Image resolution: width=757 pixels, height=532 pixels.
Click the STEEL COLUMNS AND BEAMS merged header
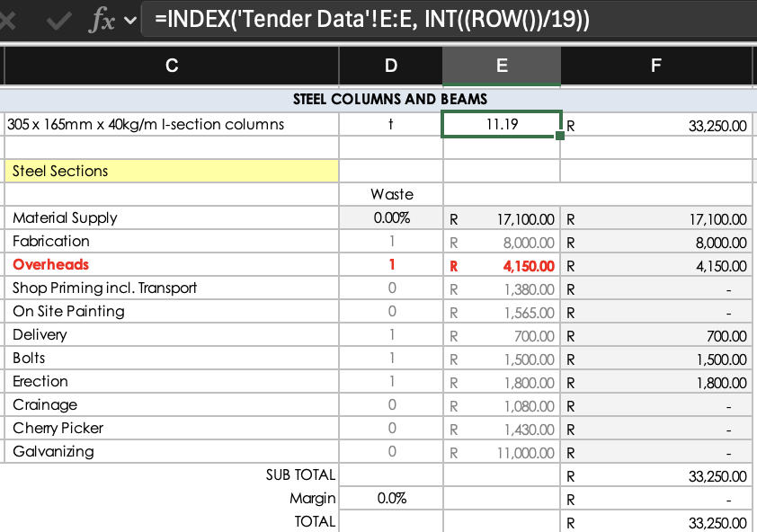pos(378,99)
